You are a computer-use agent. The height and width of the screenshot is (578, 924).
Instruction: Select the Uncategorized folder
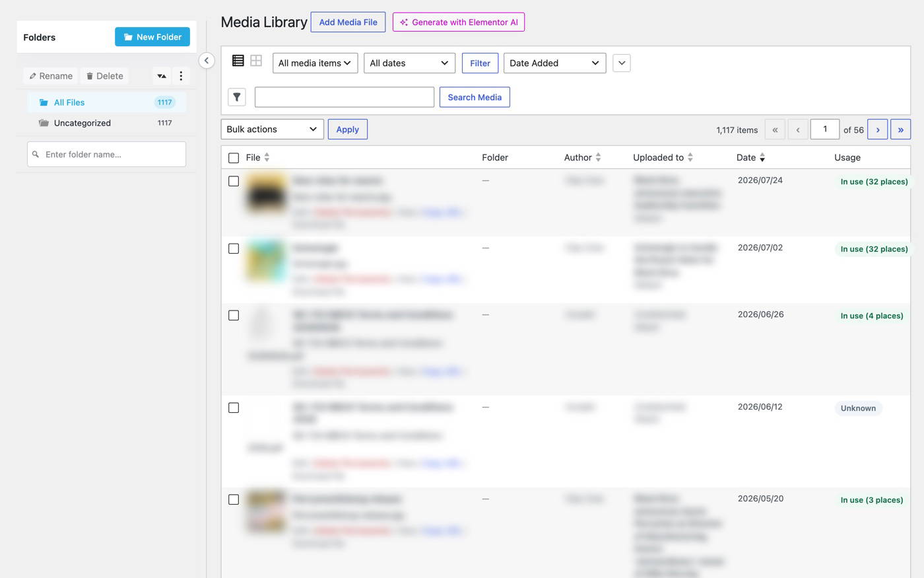pyautogui.click(x=106, y=123)
